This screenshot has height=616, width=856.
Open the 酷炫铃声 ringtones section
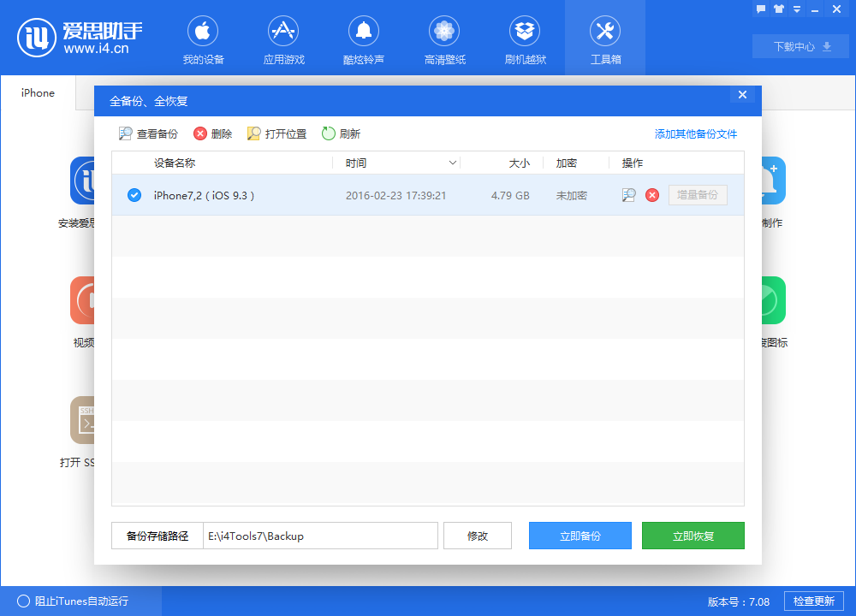[x=364, y=38]
